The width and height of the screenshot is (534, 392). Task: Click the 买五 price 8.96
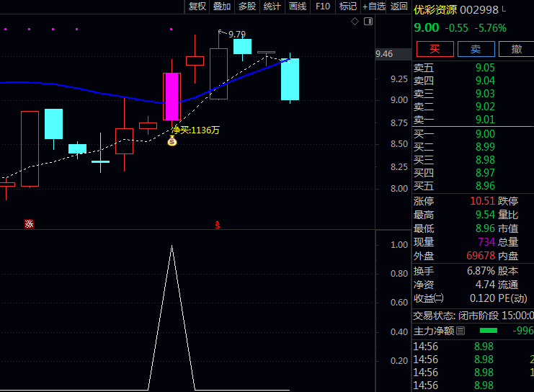click(x=485, y=186)
